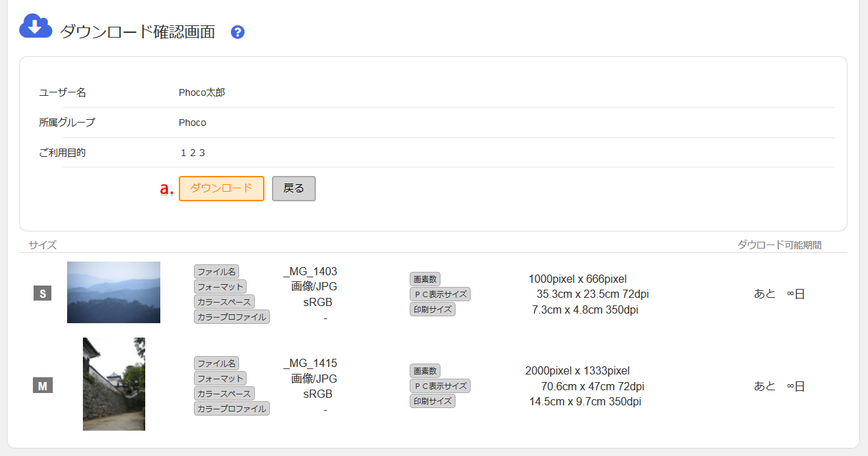Click the ダウロード可能期間 column header

779,244
